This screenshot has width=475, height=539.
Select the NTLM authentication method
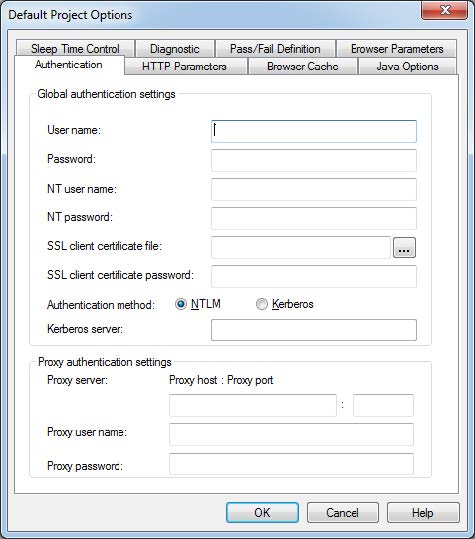tap(198, 304)
